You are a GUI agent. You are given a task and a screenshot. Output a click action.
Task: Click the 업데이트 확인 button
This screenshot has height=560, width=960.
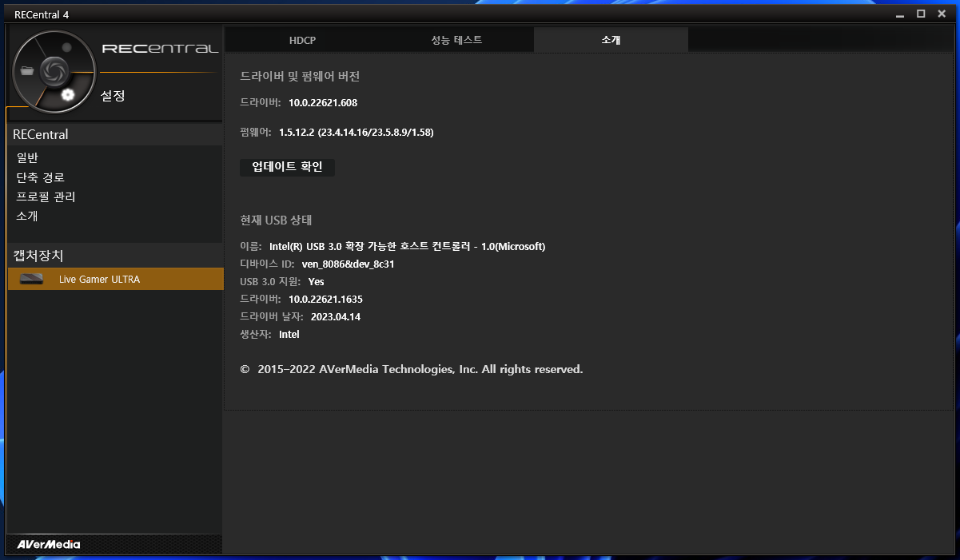pos(287,167)
